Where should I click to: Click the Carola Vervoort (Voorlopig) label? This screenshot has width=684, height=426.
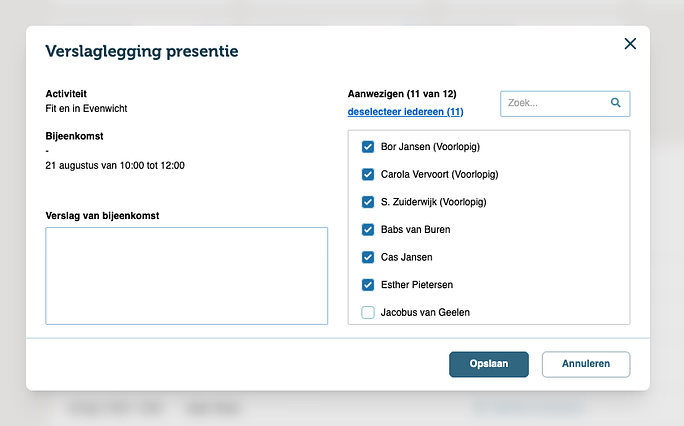439,174
